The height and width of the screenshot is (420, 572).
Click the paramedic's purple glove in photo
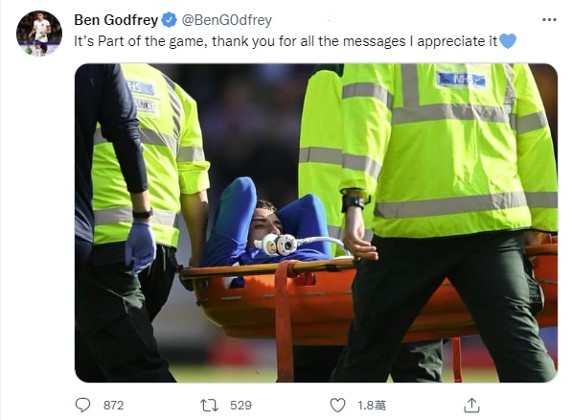[140, 246]
